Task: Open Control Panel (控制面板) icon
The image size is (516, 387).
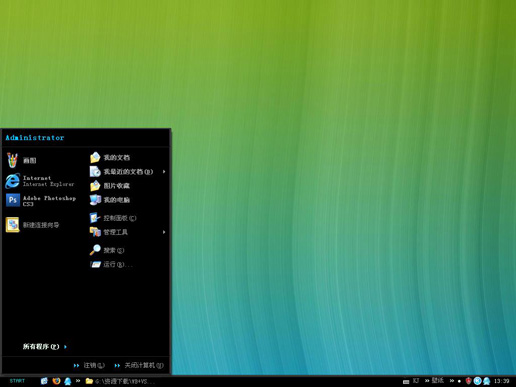Action: (95, 218)
